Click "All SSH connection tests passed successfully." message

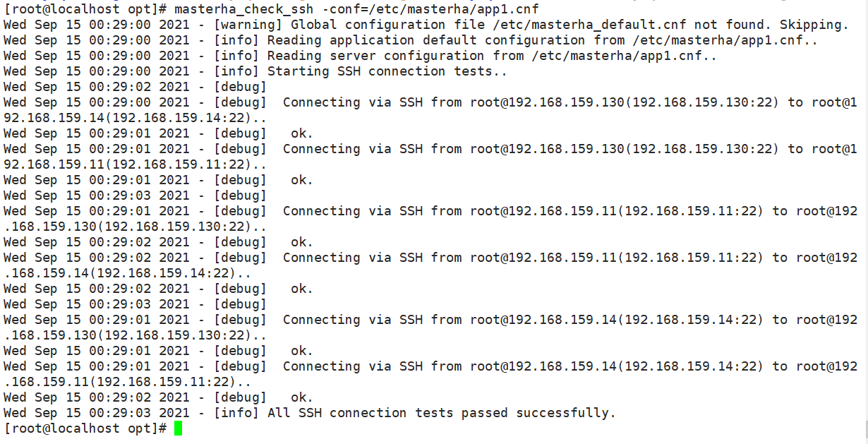point(441,413)
